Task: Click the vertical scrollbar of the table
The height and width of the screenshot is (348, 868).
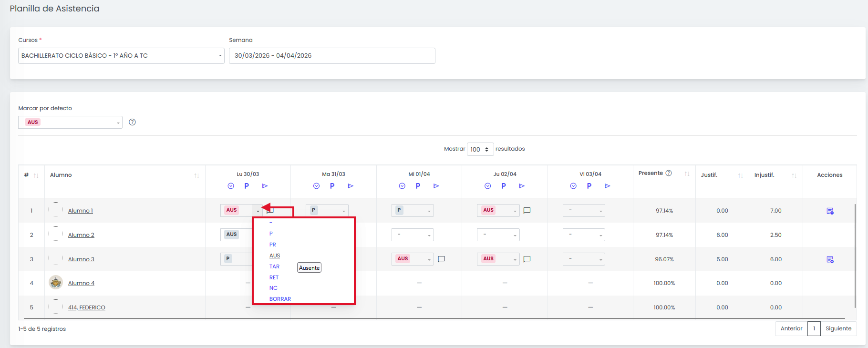Action: (856, 256)
